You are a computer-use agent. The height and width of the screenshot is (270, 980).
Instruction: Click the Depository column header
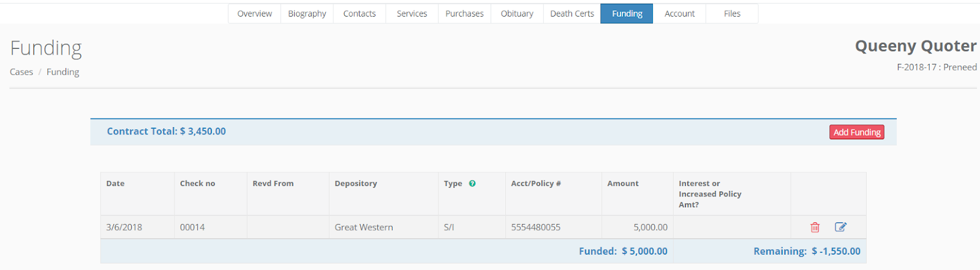(x=356, y=183)
